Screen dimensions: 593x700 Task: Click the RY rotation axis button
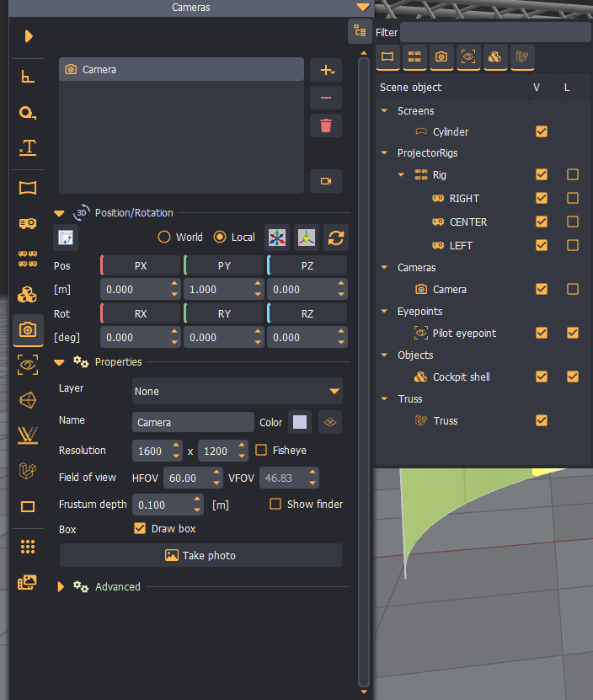[x=224, y=314]
